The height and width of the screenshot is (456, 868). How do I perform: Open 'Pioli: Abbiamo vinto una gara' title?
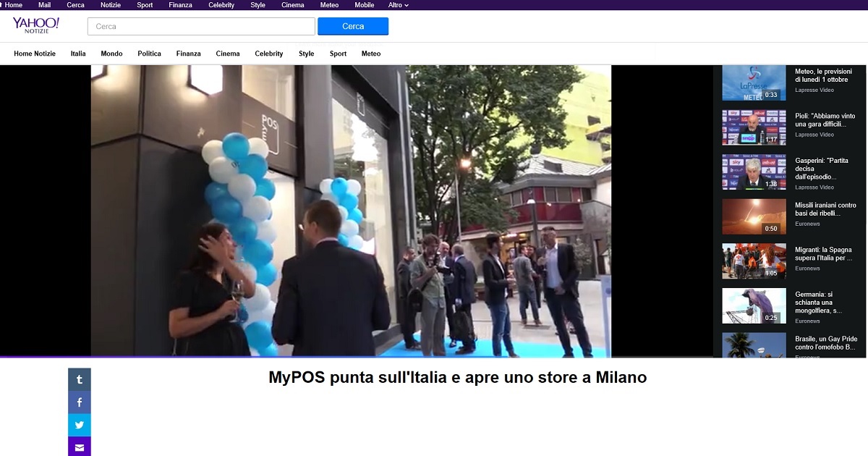coord(825,120)
